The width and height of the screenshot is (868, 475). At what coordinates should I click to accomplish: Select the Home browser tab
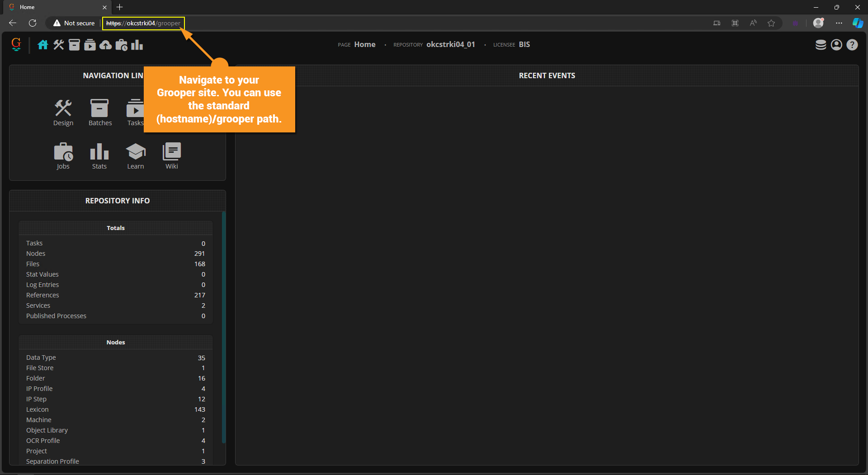(x=57, y=7)
